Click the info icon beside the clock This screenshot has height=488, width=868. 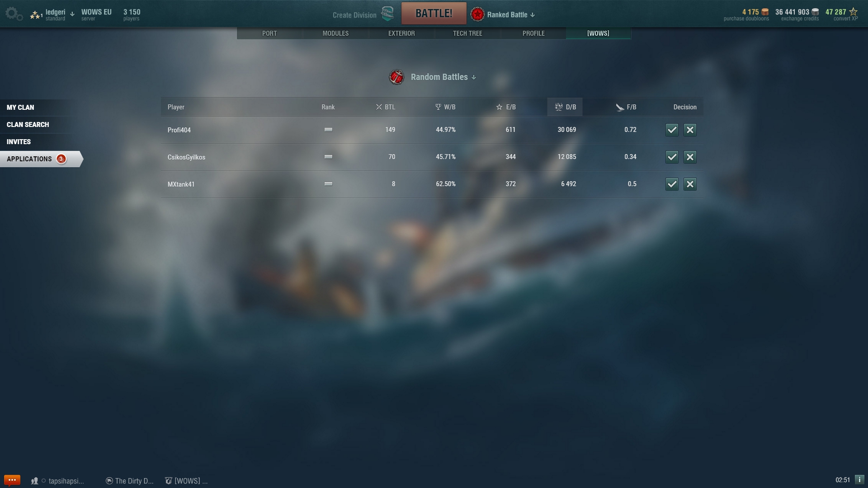point(859,480)
